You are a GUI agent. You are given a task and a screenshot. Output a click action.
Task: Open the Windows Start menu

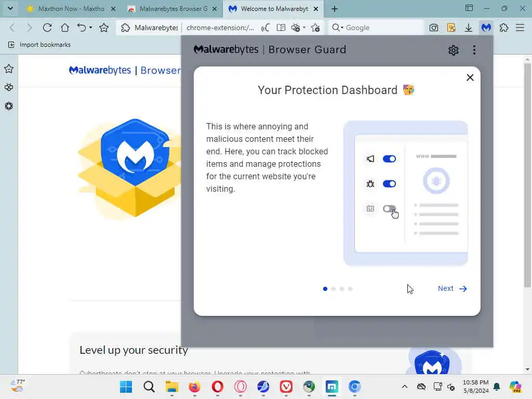point(126,387)
